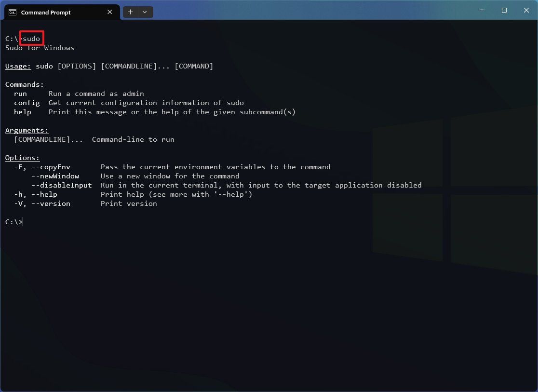
Task: Click the '-h, --help' option
Action: pos(36,194)
